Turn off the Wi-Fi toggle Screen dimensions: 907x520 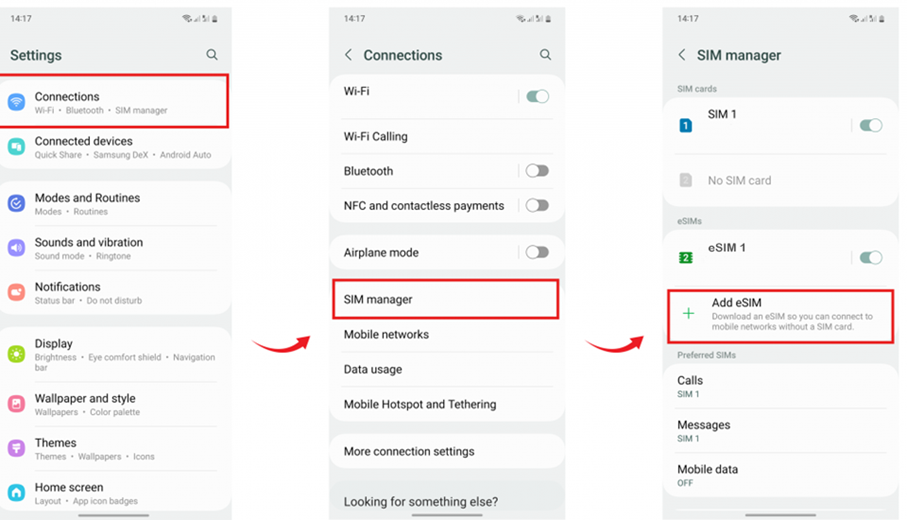click(x=537, y=97)
